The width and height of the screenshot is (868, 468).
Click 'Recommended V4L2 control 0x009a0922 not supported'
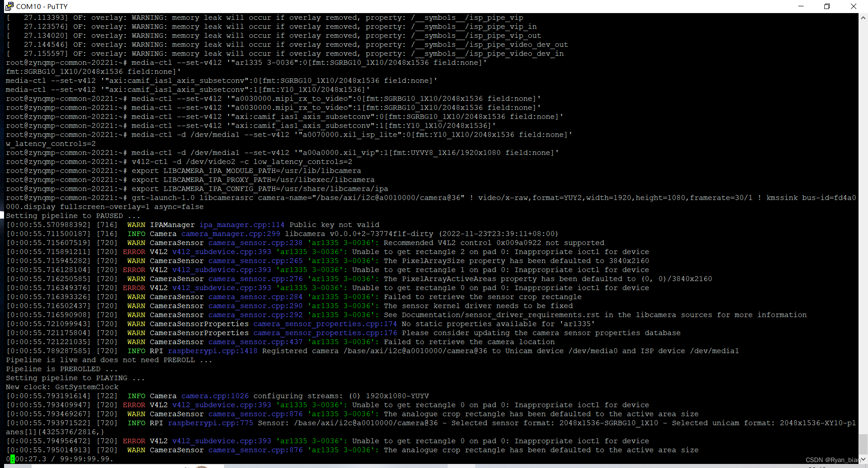[x=494, y=243]
